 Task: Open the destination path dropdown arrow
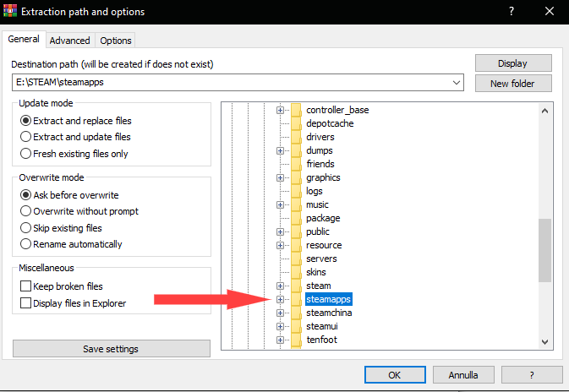click(457, 82)
